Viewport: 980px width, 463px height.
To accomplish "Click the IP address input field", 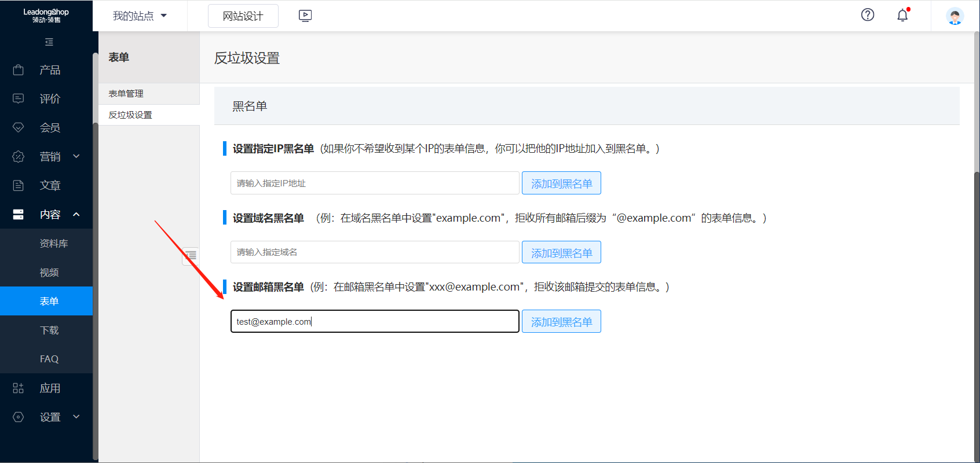I will pos(374,183).
